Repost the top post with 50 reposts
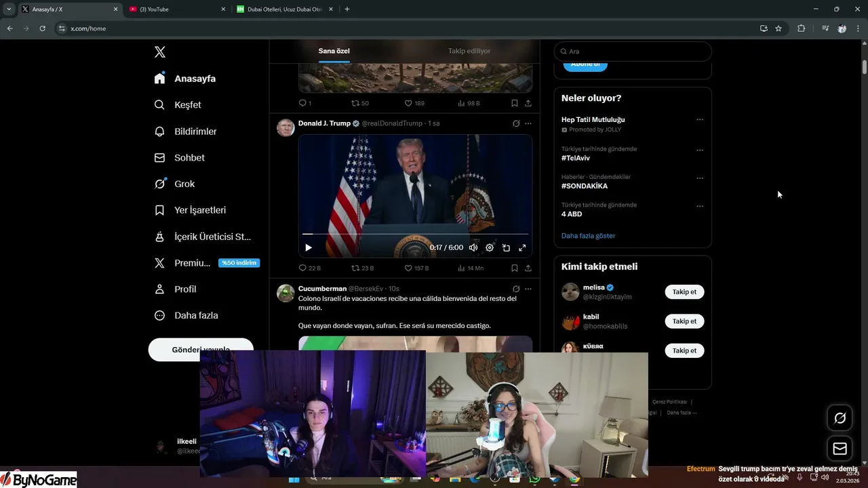This screenshot has height=488, width=868. click(x=360, y=103)
